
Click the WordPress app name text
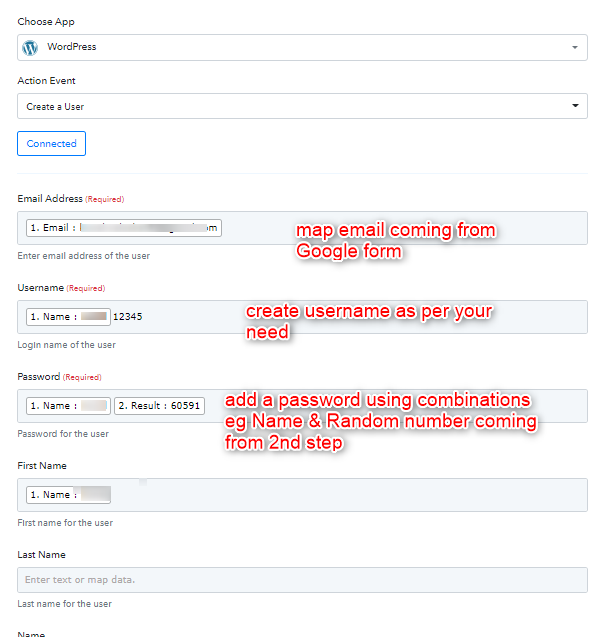(x=71, y=47)
